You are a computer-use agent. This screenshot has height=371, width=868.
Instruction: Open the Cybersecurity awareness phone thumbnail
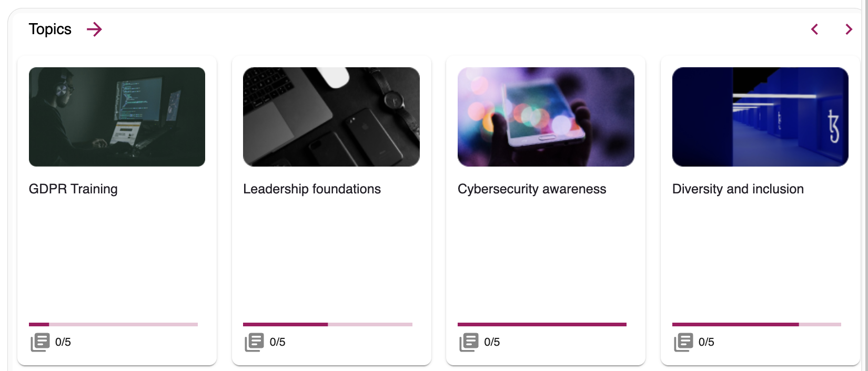pyautogui.click(x=546, y=117)
